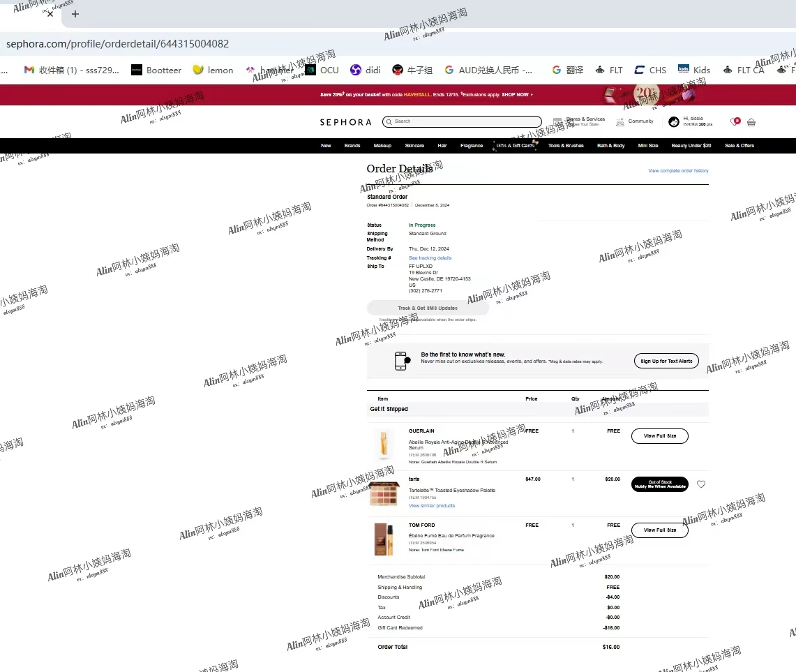
Task: Click See tracking details link
Action: (430, 258)
